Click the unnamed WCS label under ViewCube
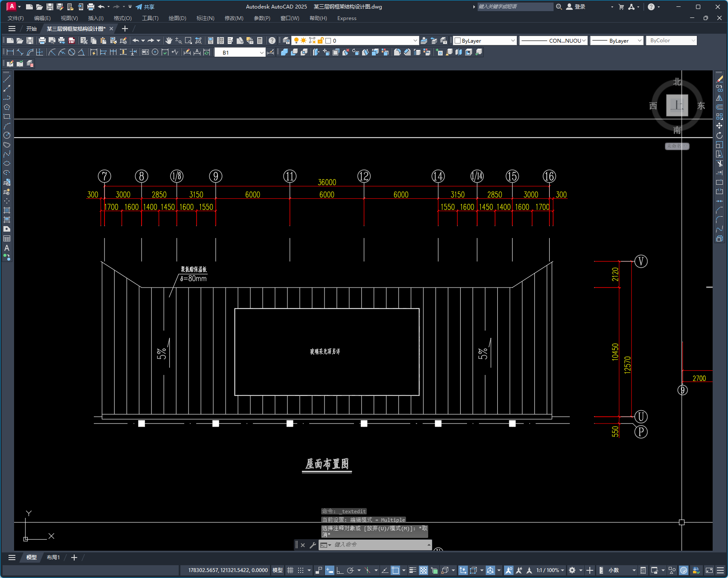This screenshot has height=578, width=728. 677,146
